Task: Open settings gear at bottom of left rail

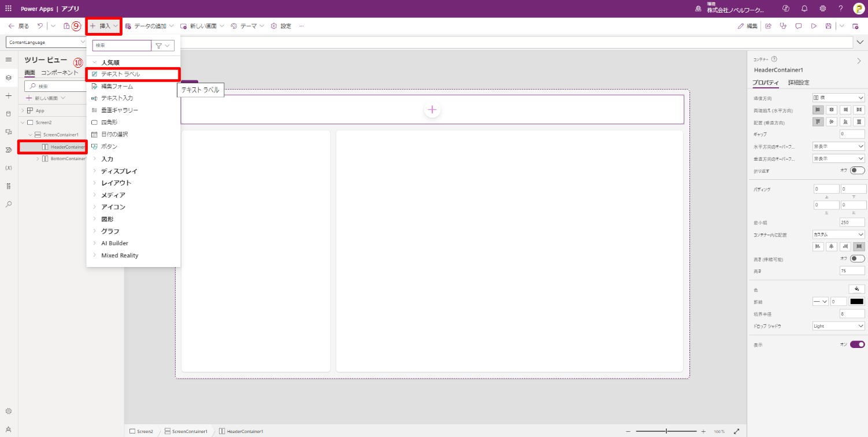Action: coord(9,411)
